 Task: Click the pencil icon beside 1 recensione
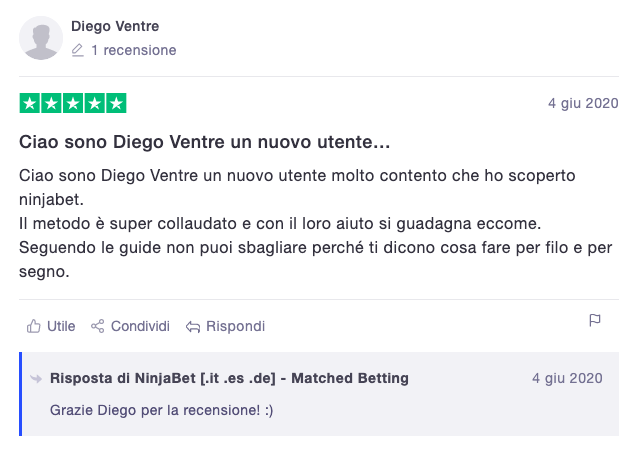point(78,50)
